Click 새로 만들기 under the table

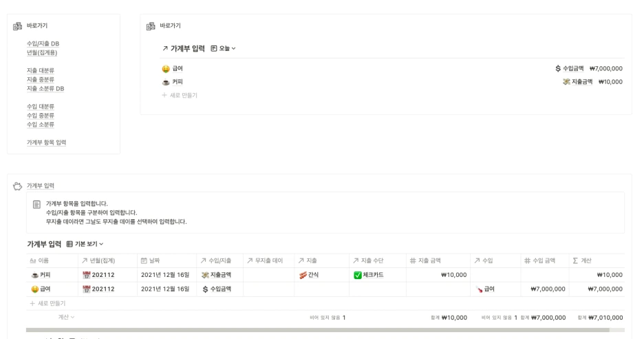pos(47,303)
